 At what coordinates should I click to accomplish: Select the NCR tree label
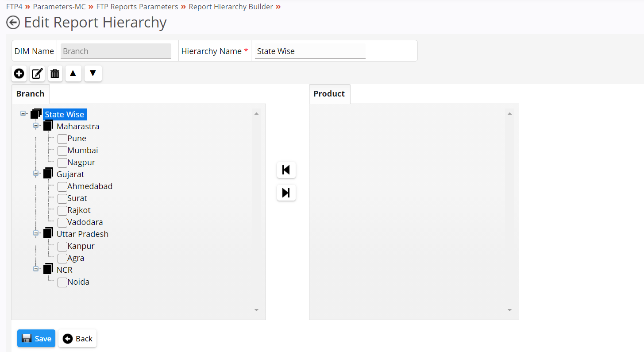(64, 270)
